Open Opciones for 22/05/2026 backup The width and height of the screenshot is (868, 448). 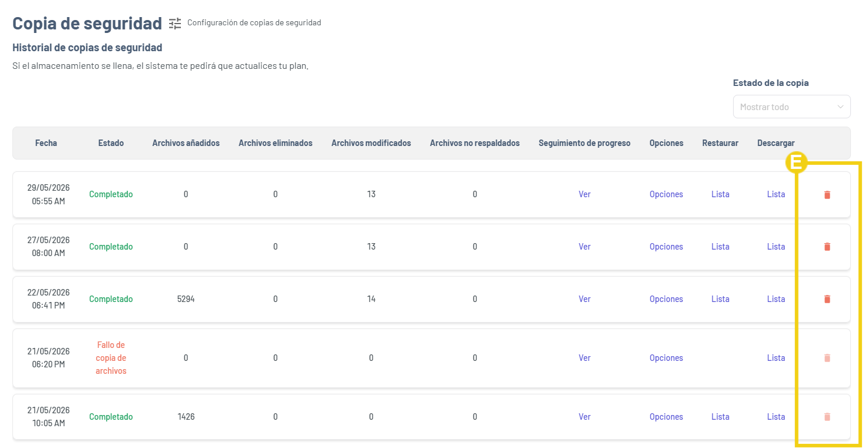click(666, 299)
